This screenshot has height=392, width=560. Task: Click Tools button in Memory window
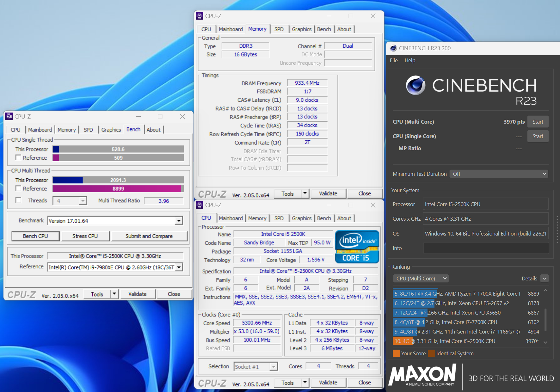coord(287,193)
